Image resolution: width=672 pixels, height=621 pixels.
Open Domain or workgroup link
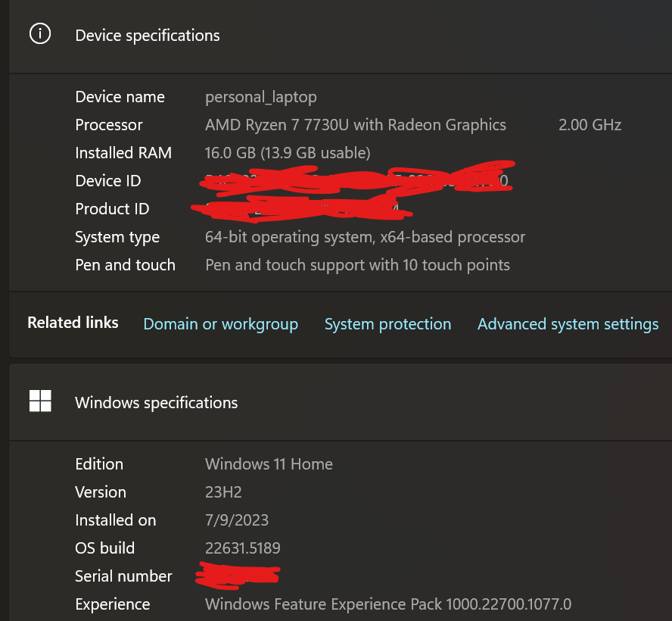point(221,324)
